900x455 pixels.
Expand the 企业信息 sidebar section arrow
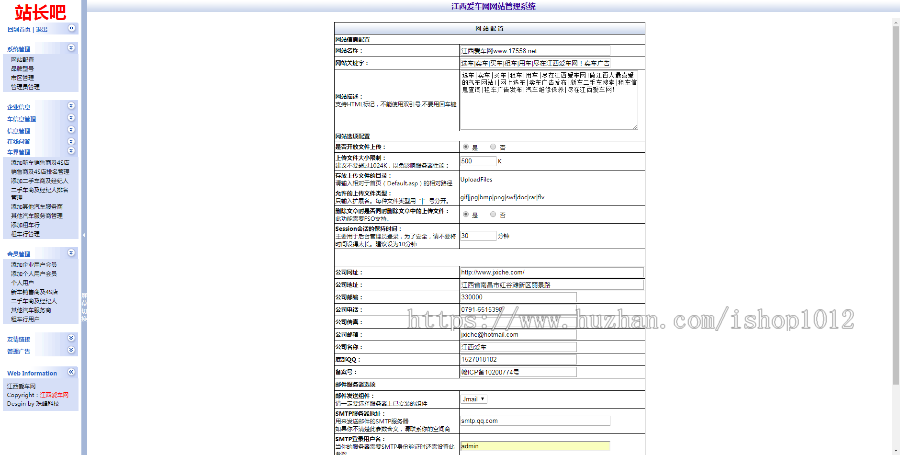[71, 106]
